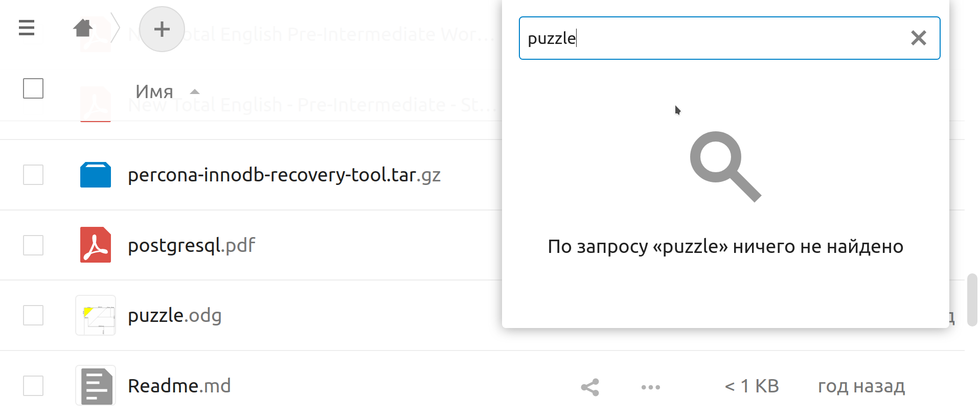Clear the puzzle search with X
Image resolution: width=980 pixels, height=420 pixels.
(918, 38)
